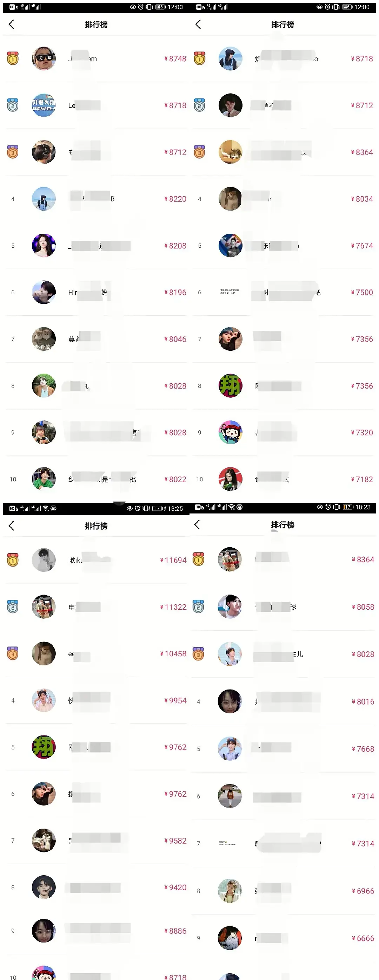Open rank 9 entry with ¥6666
The image size is (379, 980).
point(284,938)
